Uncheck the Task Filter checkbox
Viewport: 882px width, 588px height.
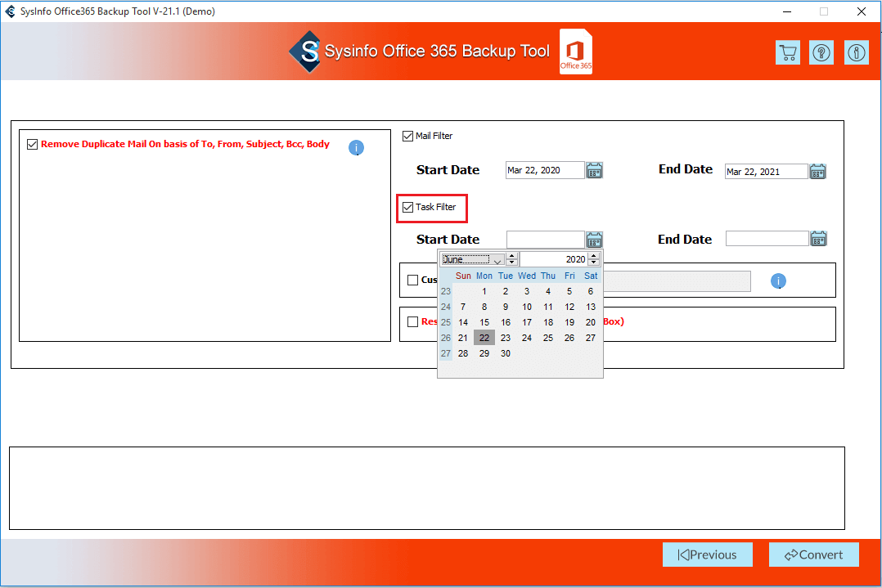407,208
